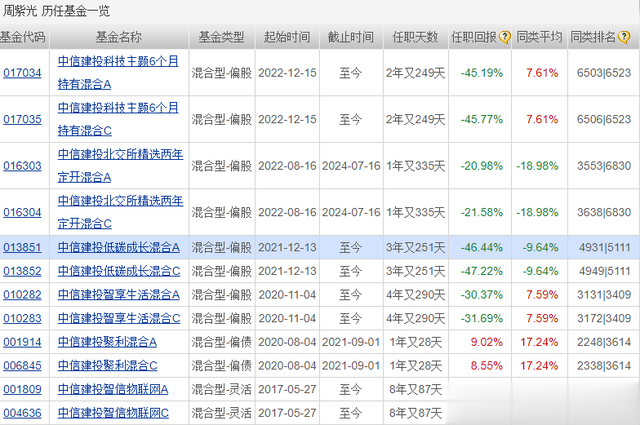Click the 2021-12-13 start date for 013851

(287, 247)
